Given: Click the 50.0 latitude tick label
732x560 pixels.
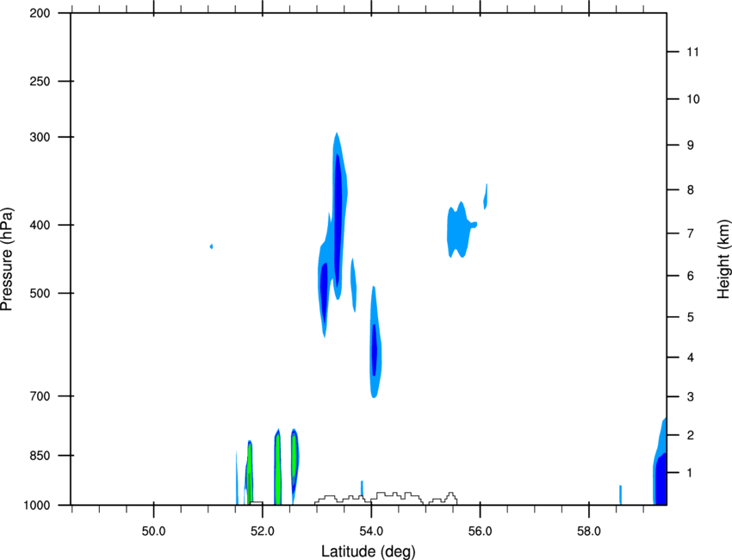Looking at the screenshot, I should click(x=153, y=532).
